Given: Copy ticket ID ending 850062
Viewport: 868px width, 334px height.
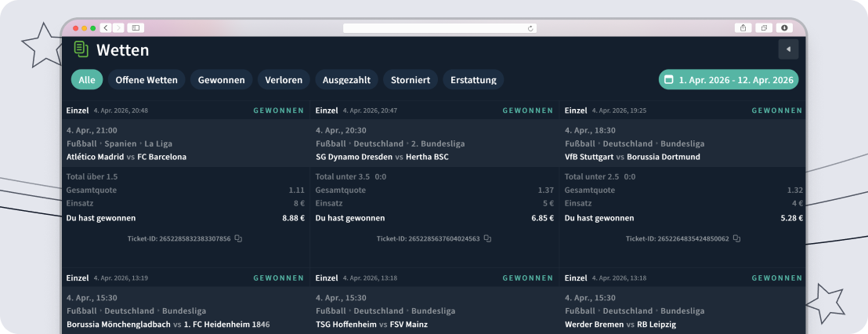Looking at the screenshot, I should [737, 238].
